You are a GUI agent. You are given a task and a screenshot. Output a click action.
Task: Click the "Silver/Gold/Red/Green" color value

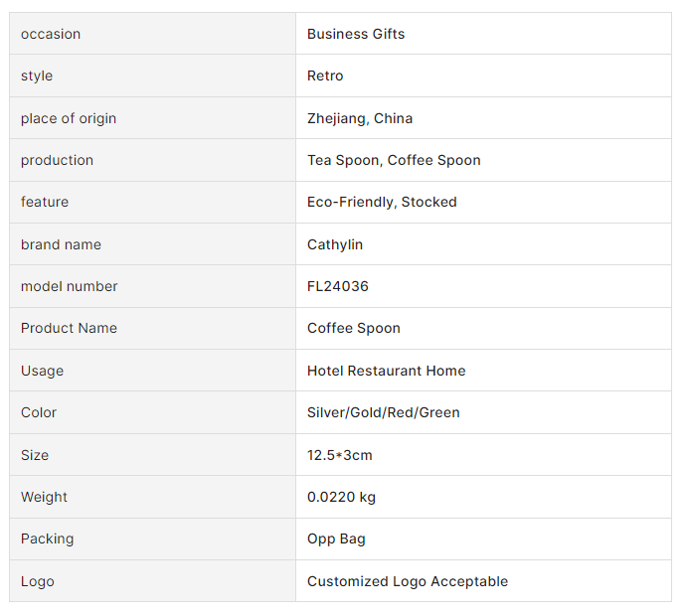[x=384, y=412]
